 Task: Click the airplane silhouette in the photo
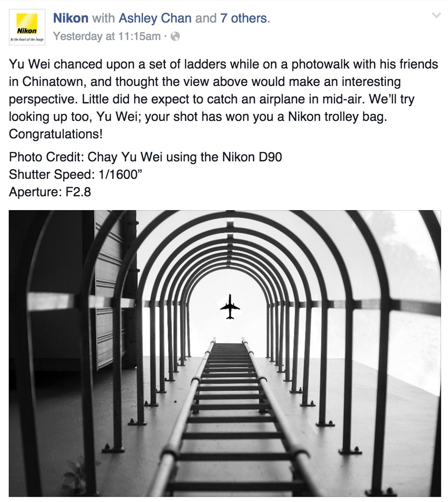click(230, 307)
